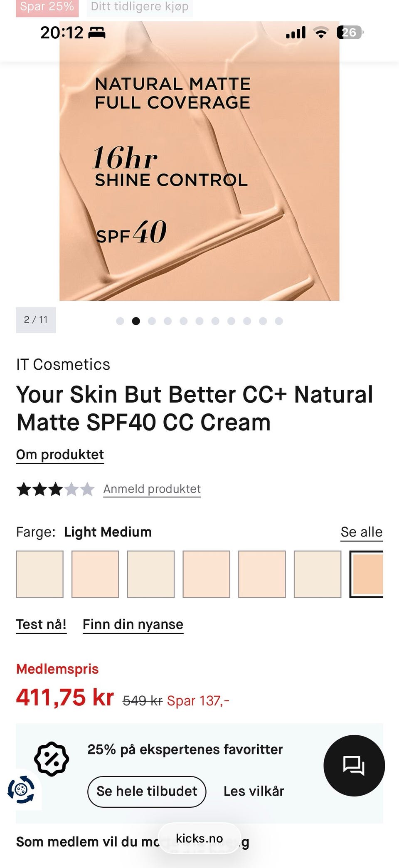Open Les vilkår terms link
Viewport: 399px width, 868px height.
click(x=254, y=791)
